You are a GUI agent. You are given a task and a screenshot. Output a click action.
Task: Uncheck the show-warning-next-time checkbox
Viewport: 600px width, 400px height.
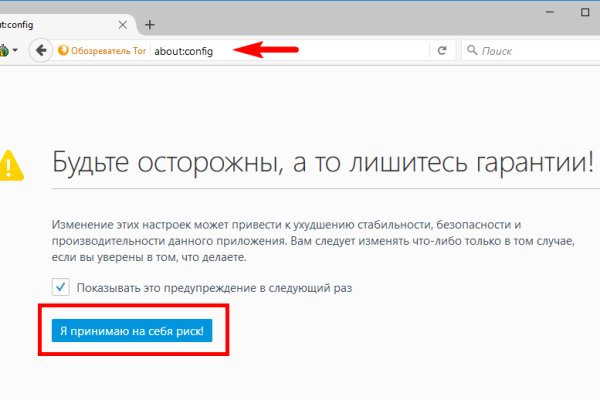click(62, 287)
